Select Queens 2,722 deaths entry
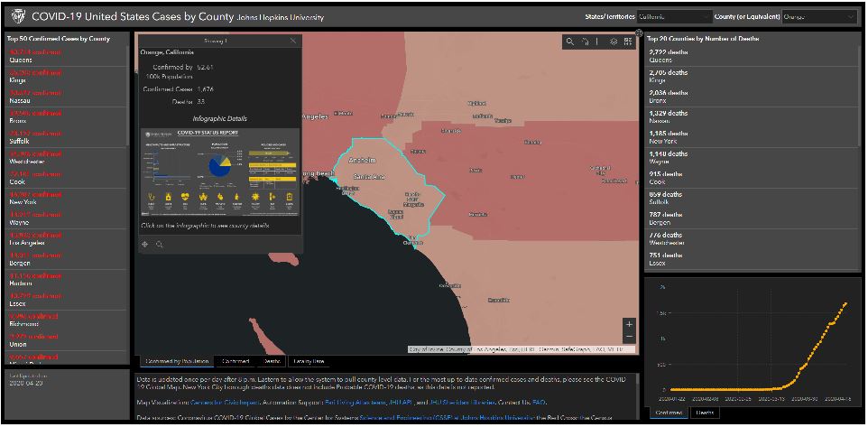 point(752,56)
